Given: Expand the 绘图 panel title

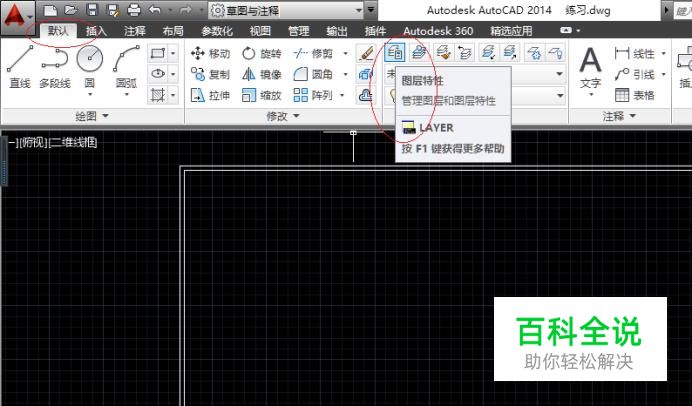Looking at the screenshot, I should click(x=92, y=116).
